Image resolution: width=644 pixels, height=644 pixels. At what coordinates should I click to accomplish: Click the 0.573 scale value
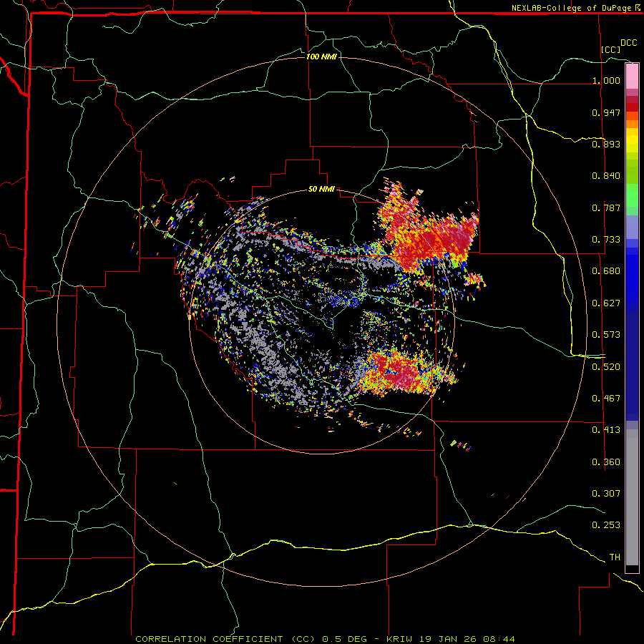[606, 335]
